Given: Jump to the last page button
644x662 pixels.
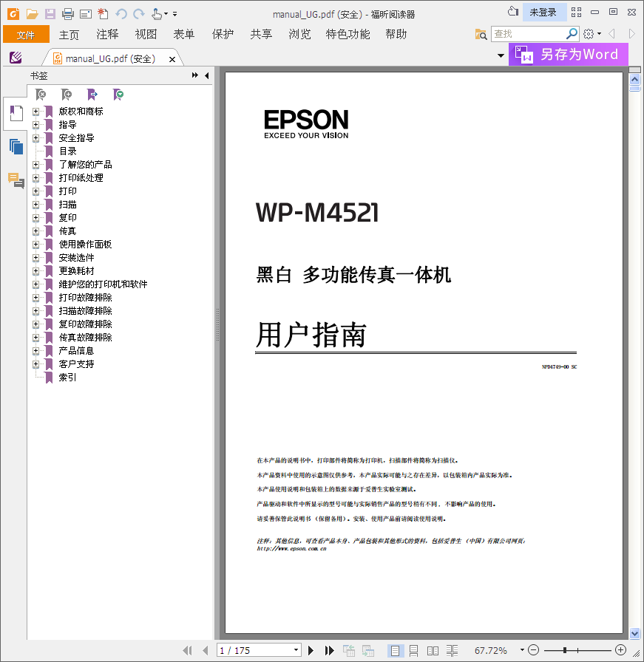Looking at the screenshot, I should [330, 650].
